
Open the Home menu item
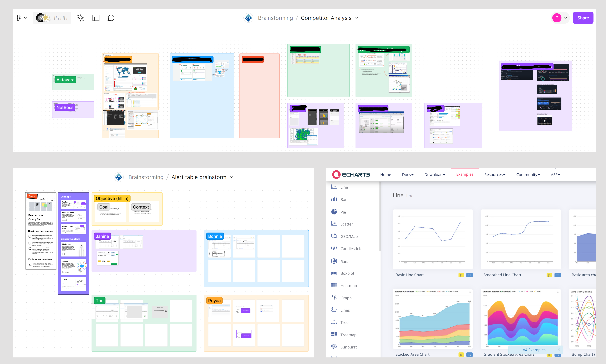(385, 175)
